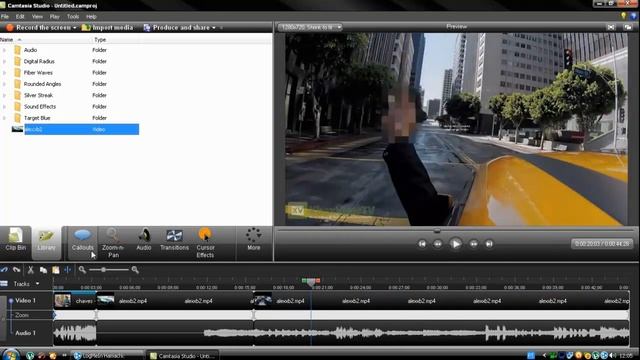Click the Cut scissors icon
The width and height of the screenshot is (640, 360).
tap(30, 270)
